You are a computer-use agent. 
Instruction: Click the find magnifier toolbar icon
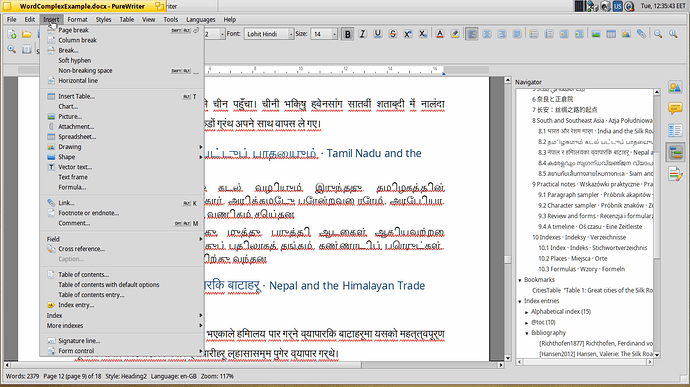point(658,34)
